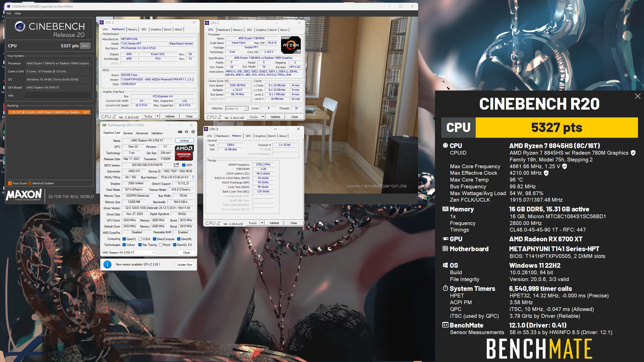Close the BenchMate result panel with X
Image resolution: width=644 pixels, height=362 pixels.
tap(637, 96)
